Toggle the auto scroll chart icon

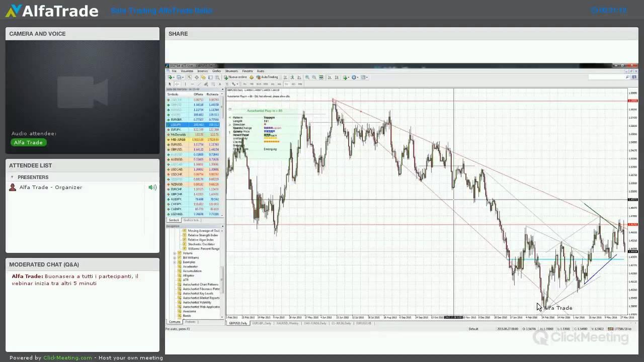pyautogui.click(x=330, y=77)
